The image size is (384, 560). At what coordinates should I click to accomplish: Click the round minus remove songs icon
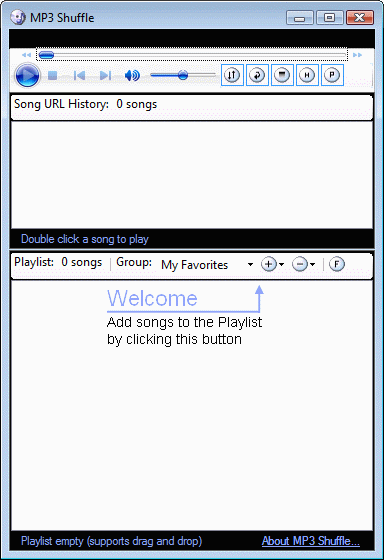(300, 264)
